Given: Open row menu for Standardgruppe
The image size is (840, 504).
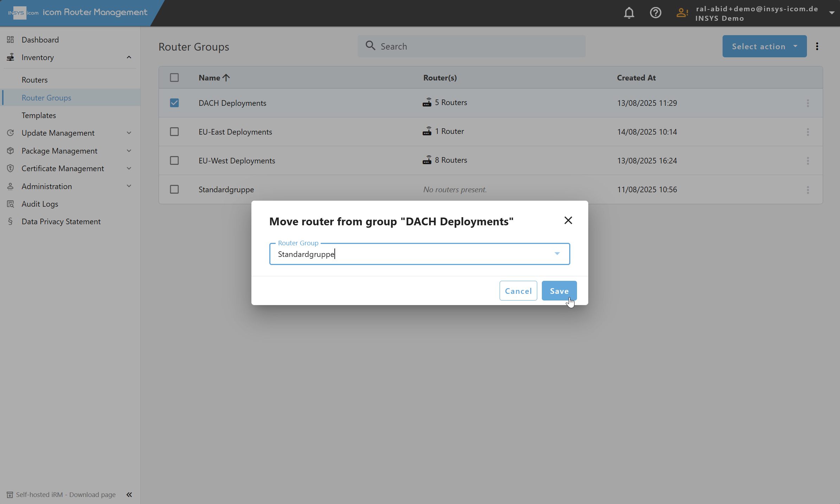Looking at the screenshot, I should pyautogui.click(x=808, y=190).
